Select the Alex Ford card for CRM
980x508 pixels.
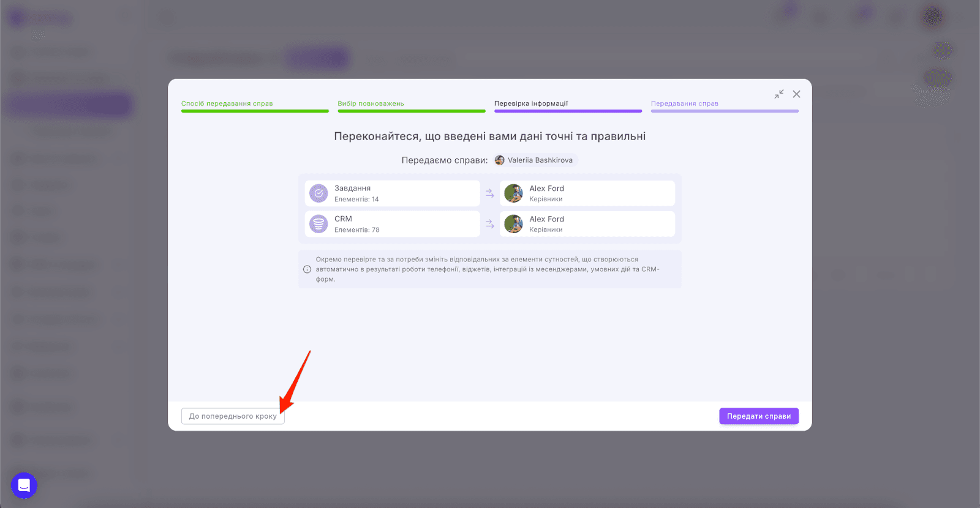point(587,224)
